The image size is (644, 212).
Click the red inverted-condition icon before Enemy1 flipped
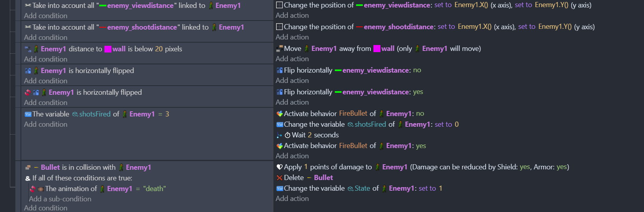pos(28,92)
